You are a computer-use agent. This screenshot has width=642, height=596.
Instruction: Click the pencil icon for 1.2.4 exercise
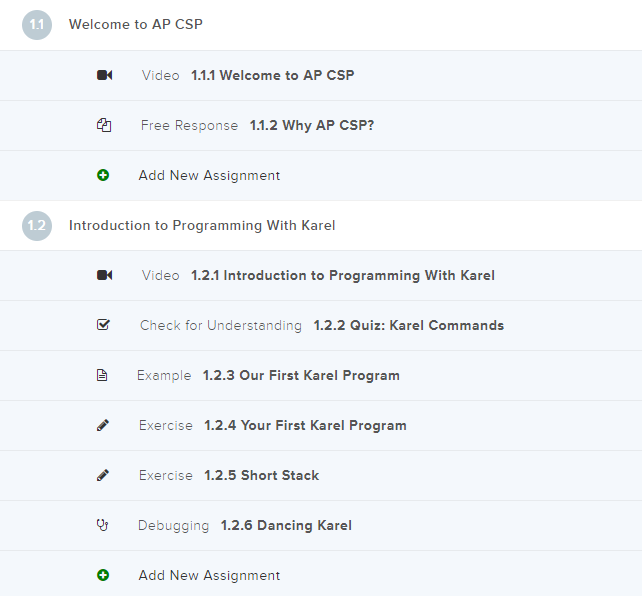pyautogui.click(x=103, y=425)
